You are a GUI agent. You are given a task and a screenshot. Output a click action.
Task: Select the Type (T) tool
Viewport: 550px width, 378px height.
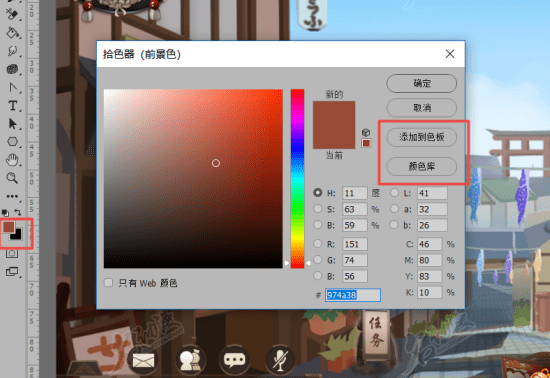tap(12, 106)
